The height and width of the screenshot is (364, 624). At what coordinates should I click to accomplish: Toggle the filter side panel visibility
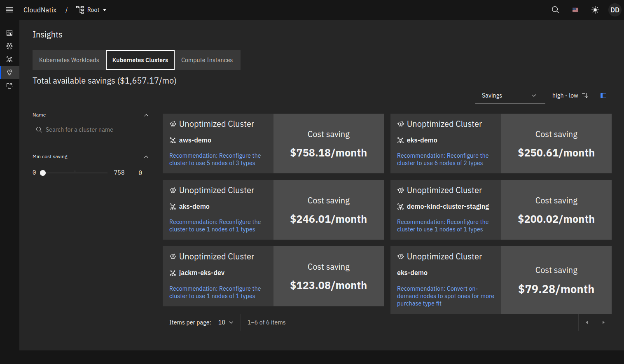603,96
